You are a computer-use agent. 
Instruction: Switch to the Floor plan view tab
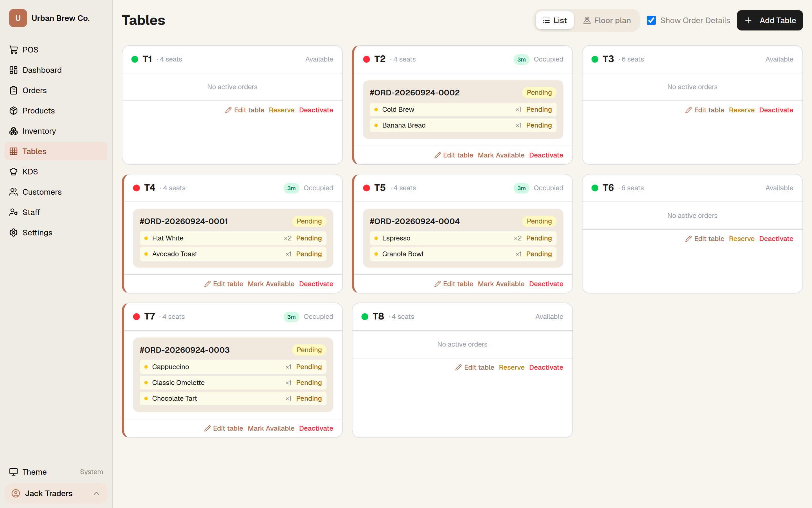coord(607,21)
